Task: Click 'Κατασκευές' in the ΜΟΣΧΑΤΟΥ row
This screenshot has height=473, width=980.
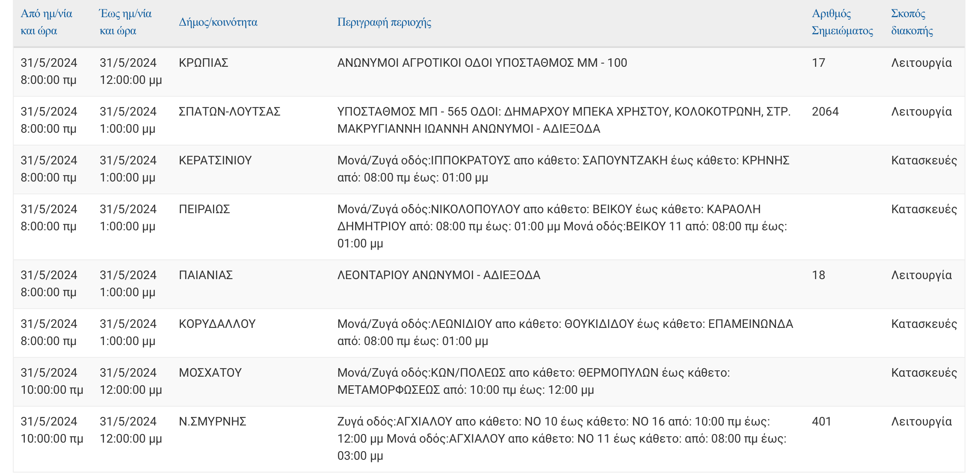Action: tap(924, 373)
